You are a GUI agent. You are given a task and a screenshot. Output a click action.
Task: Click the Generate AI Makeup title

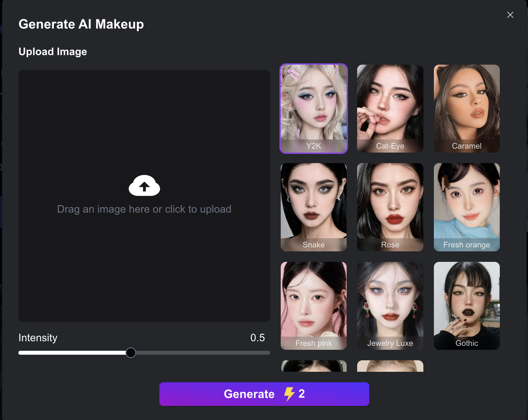click(x=81, y=24)
